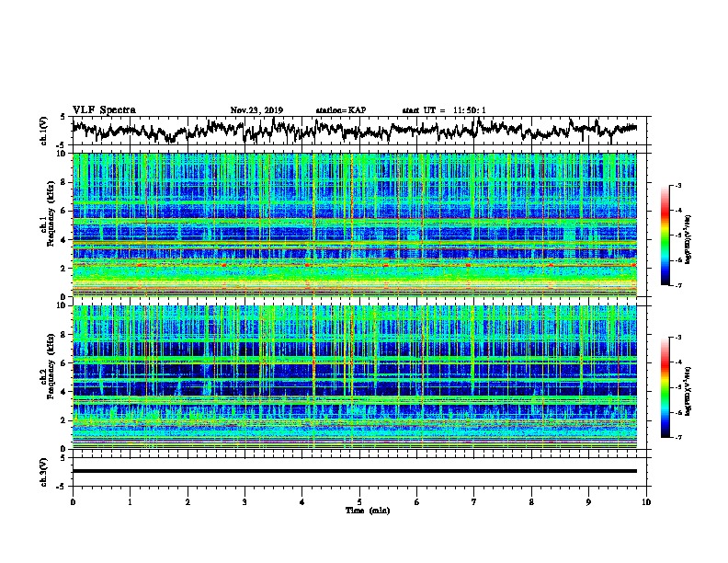The width and height of the screenshot is (728, 563).
Task: Click time axis tick label "1"
Action: click(130, 502)
